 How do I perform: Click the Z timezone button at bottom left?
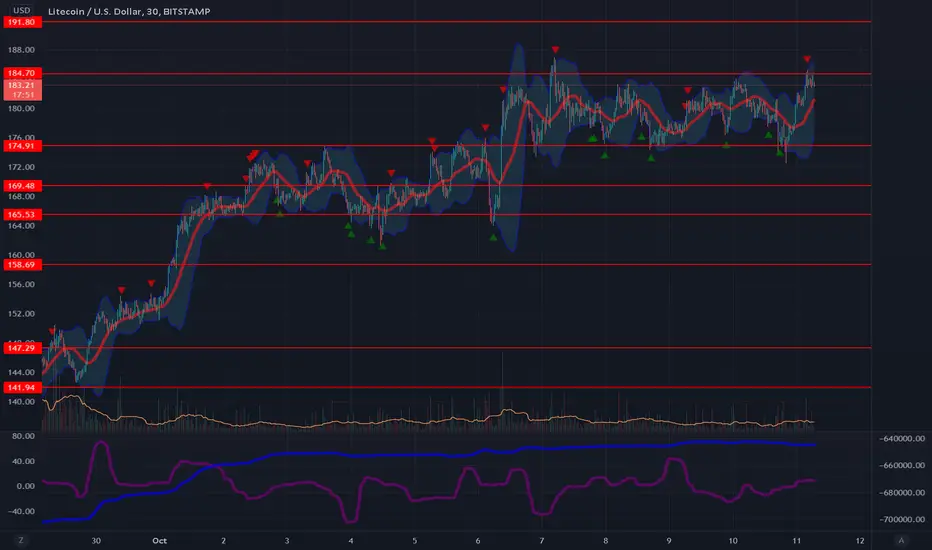21,540
